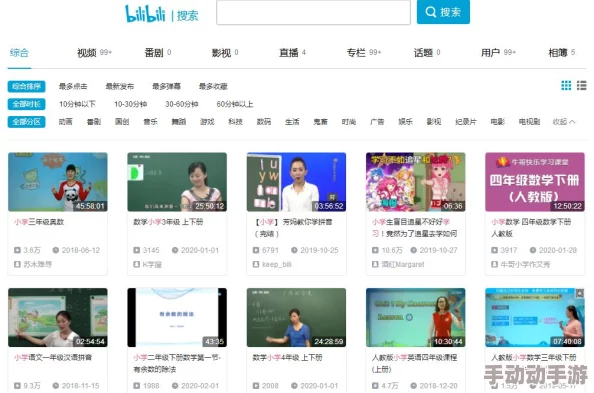Click the blue 搜索 search button
The height and width of the screenshot is (393, 594).
(443, 12)
